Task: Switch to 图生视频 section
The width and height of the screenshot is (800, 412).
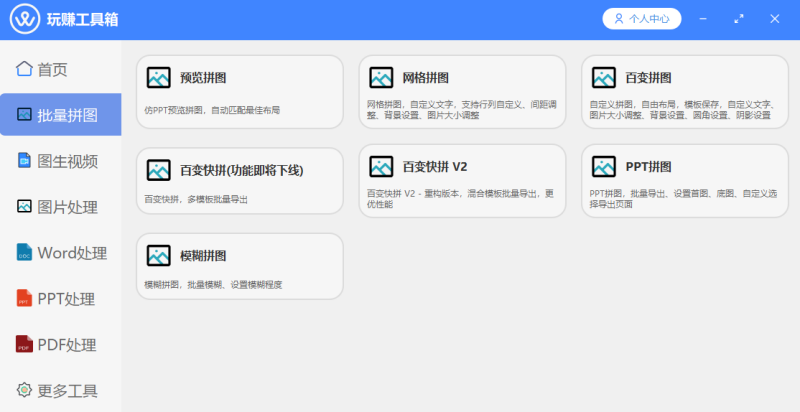Action: 61,161
